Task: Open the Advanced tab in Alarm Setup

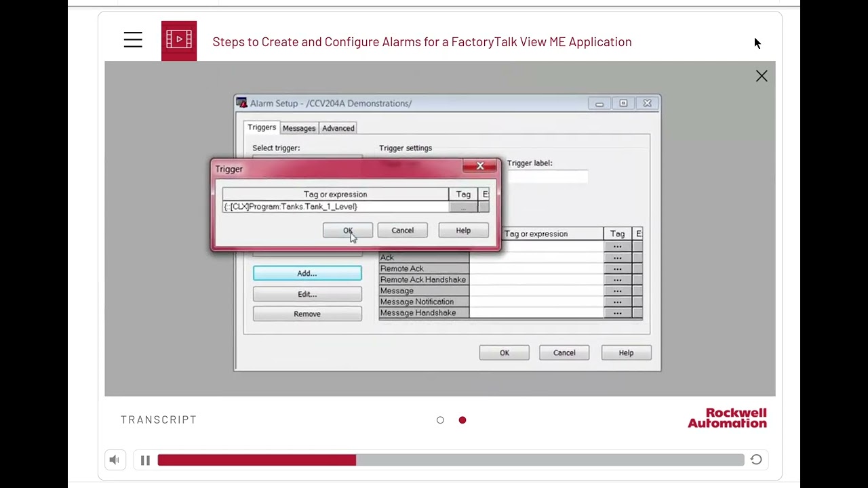Action: [338, 128]
